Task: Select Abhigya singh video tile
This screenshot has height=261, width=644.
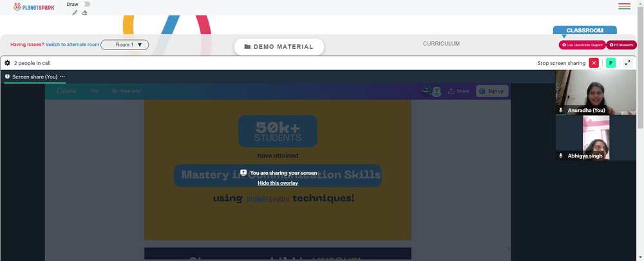Action: click(x=596, y=138)
